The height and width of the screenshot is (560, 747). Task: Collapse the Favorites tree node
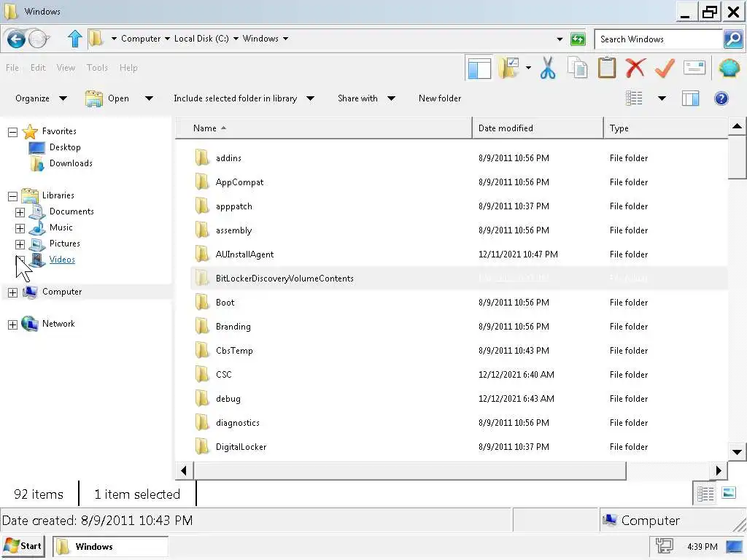[13, 132]
